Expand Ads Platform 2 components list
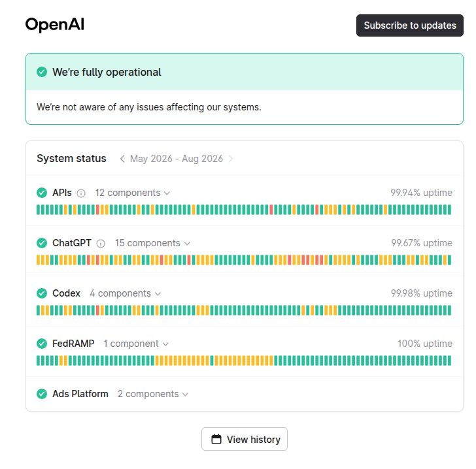 153,395
